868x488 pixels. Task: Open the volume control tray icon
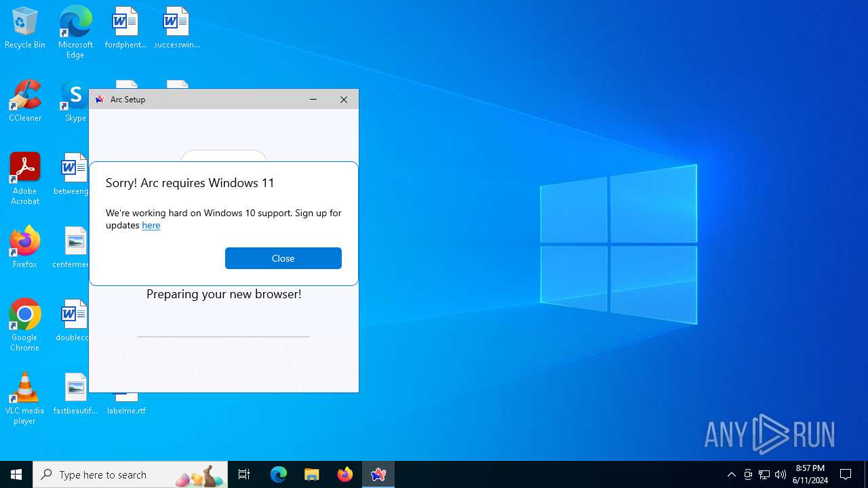click(781, 474)
